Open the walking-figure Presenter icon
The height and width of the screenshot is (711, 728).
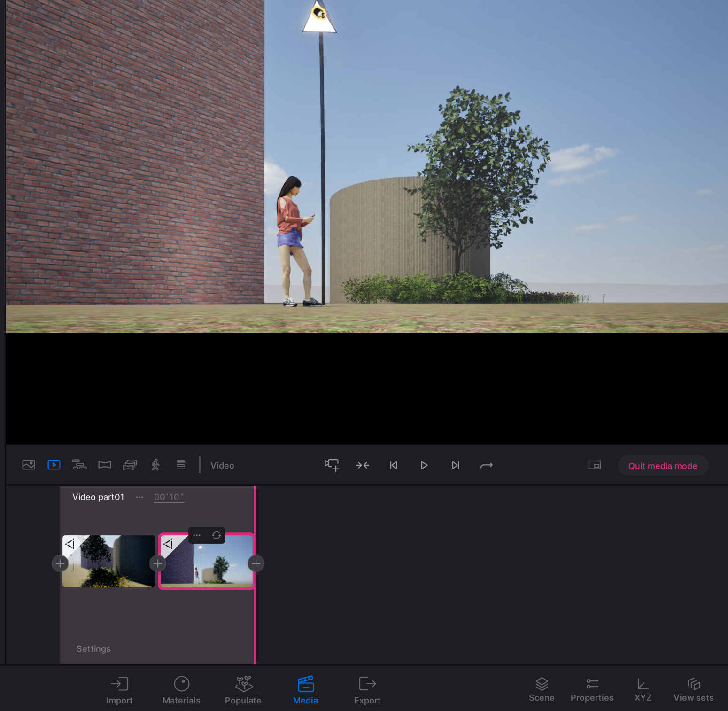(x=155, y=465)
